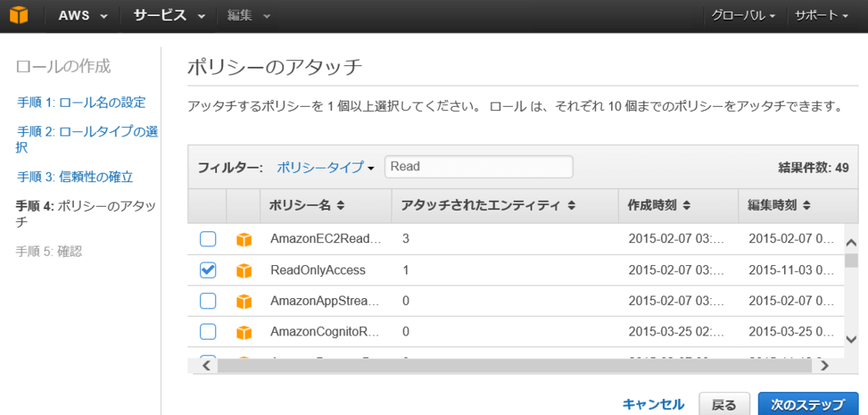Go to 手順 2: ロールタイプの選択

87,140
